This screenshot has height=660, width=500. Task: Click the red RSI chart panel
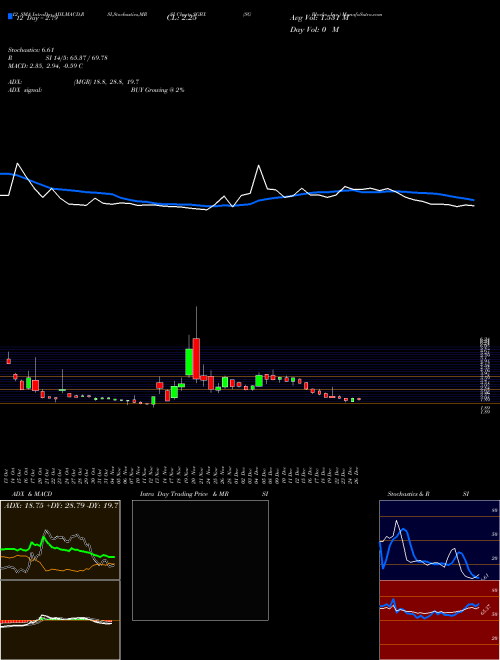pyautogui.click(x=439, y=620)
